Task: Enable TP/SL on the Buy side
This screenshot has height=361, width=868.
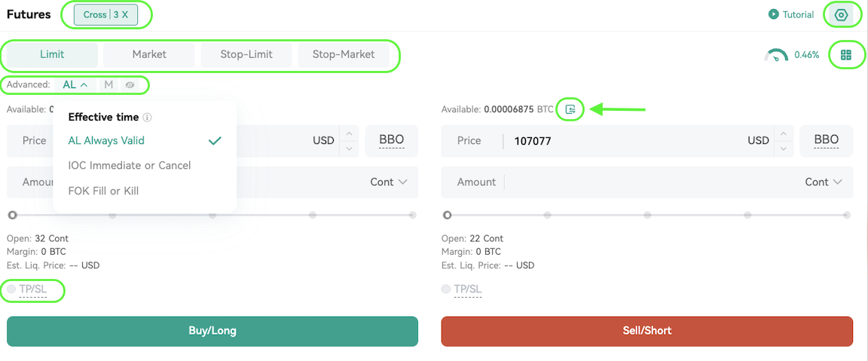Action: coord(11,289)
